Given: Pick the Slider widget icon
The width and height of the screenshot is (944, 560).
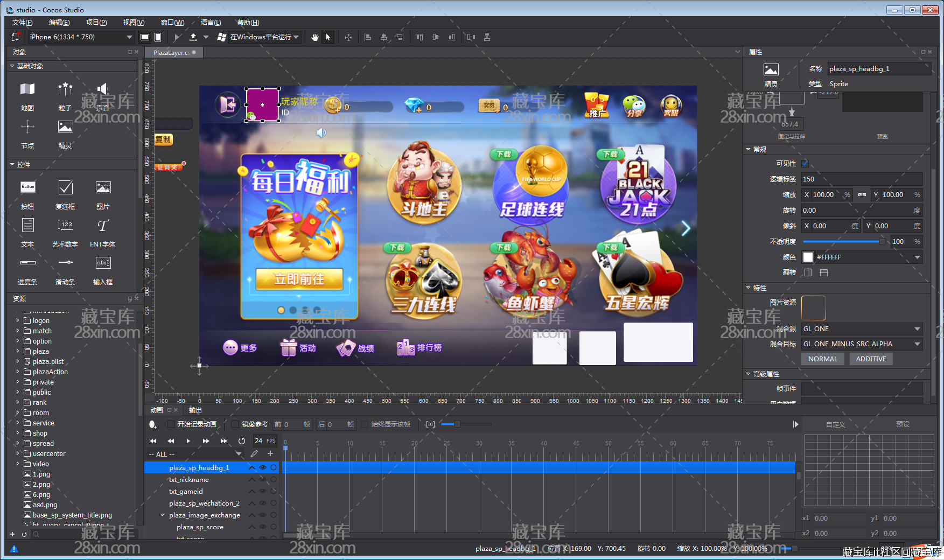Looking at the screenshot, I should [x=65, y=263].
